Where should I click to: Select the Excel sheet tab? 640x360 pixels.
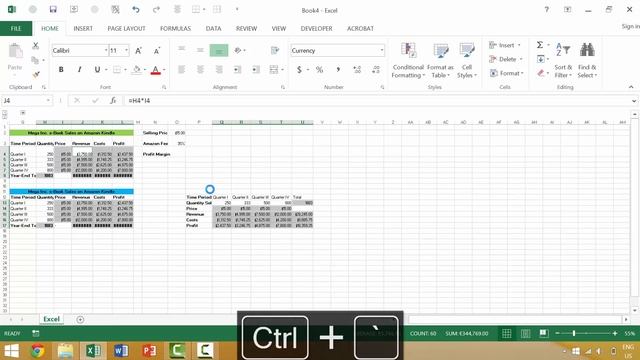point(51,319)
